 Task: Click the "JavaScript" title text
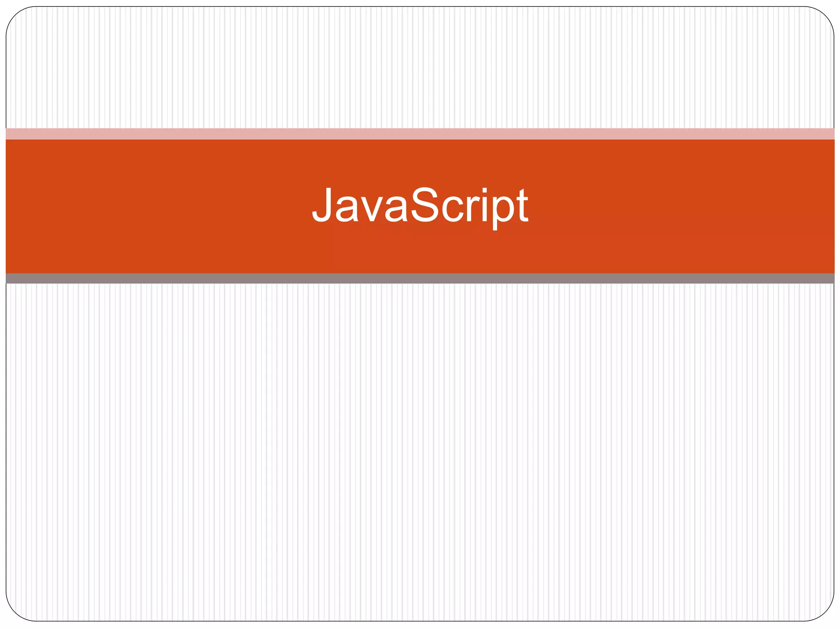420,205
